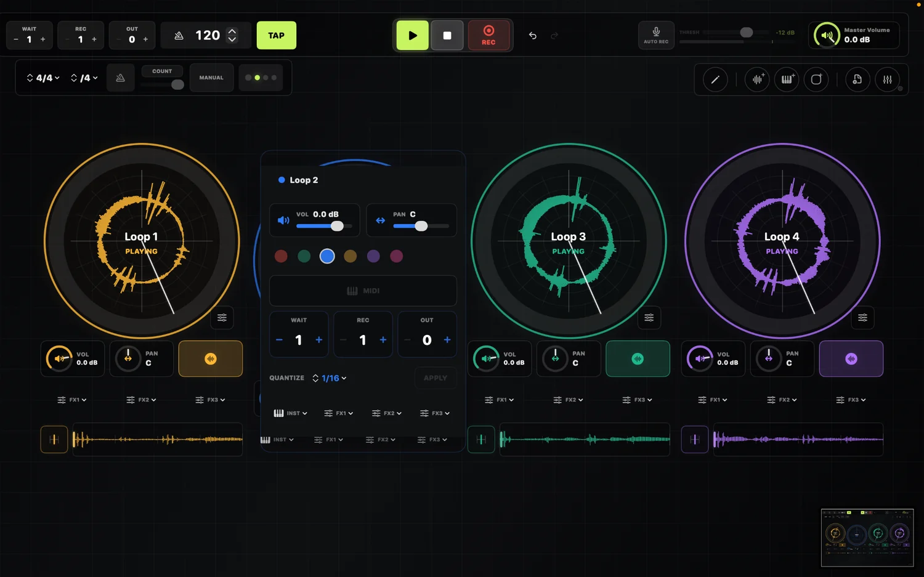Open Loop 1 settings via the sliders icon

pyautogui.click(x=222, y=318)
